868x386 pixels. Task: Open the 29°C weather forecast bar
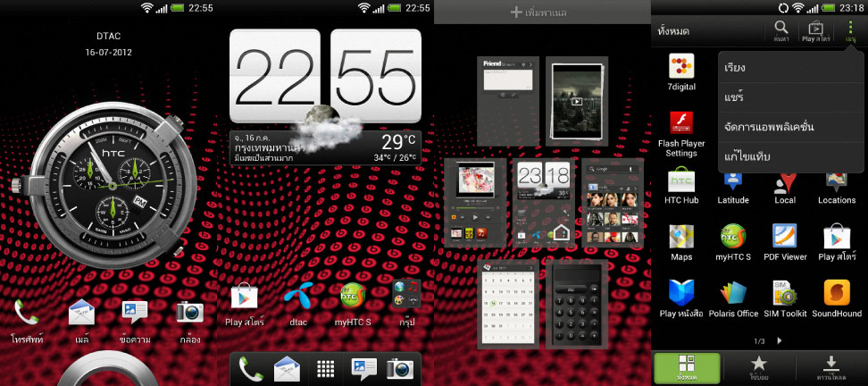pos(325,147)
